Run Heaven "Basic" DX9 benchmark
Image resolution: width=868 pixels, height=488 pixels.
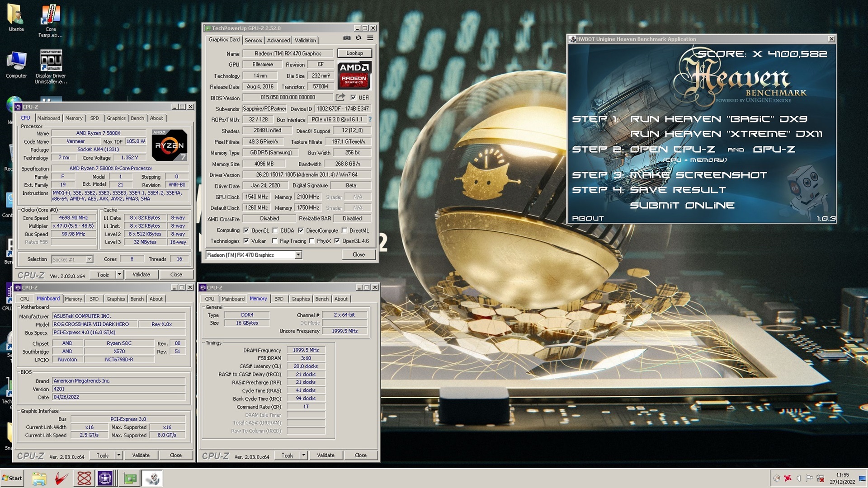click(x=718, y=119)
